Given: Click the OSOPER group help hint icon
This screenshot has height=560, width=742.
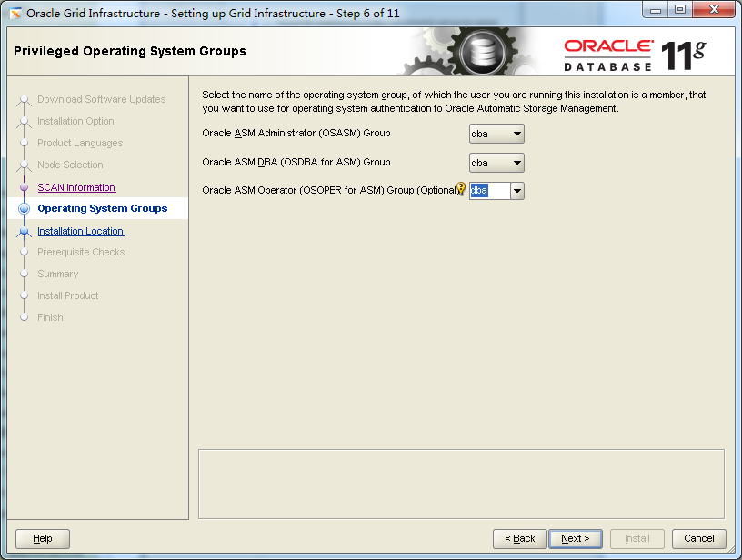Looking at the screenshot, I should click(x=461, y=189).
